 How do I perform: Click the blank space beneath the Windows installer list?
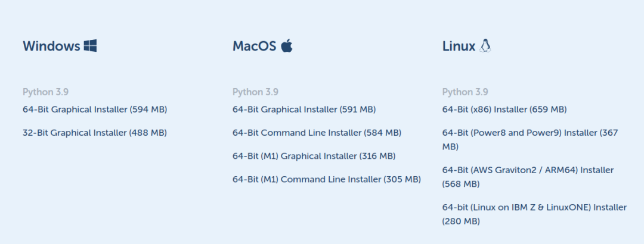point(115,189)
